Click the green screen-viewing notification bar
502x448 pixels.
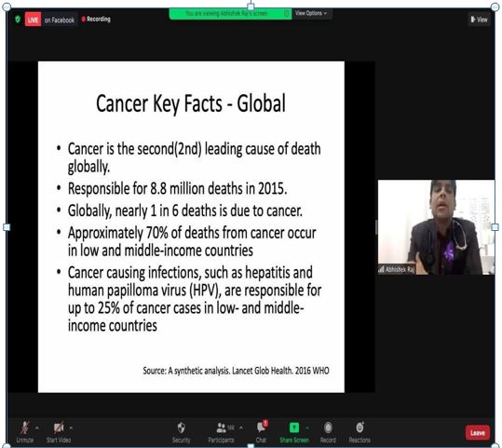click(230, 13)
